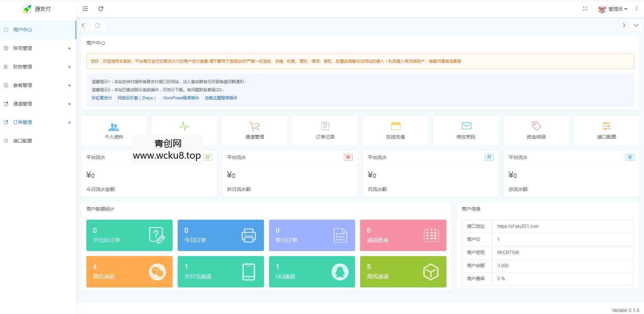Click the 在线充值 recharge card icon
Screen dimensions: 644x314
click(x=395, y=125)
